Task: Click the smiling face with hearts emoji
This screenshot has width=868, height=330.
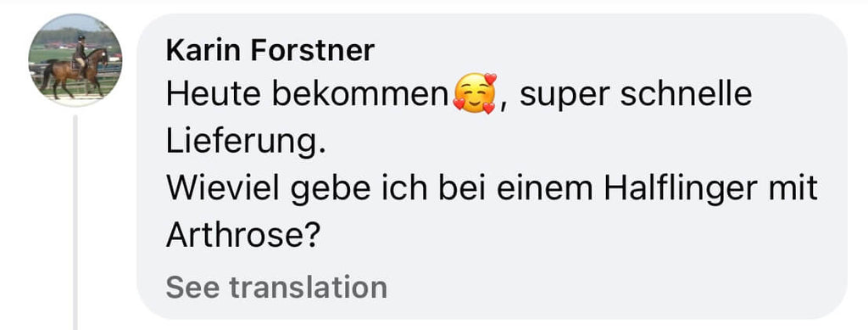Action: tap(475, 94)
